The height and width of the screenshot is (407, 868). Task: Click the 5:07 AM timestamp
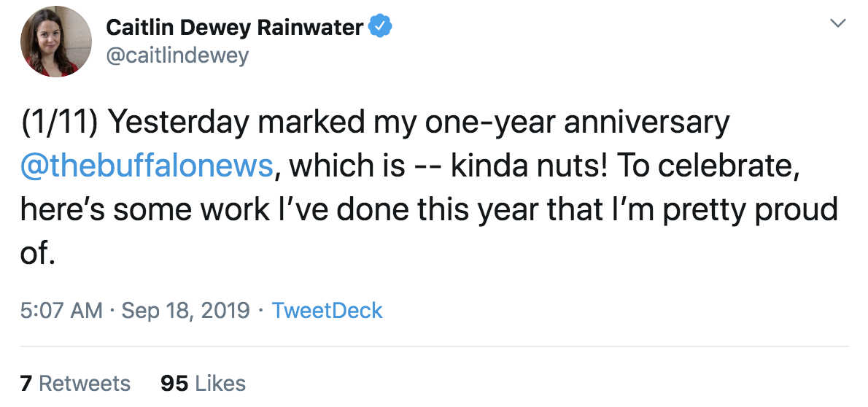[61, 310]
